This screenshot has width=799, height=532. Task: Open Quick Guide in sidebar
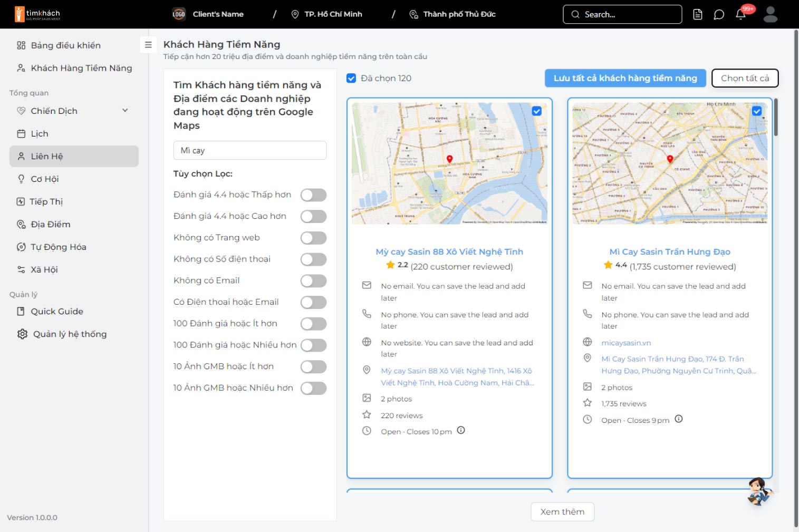point(74,311)
